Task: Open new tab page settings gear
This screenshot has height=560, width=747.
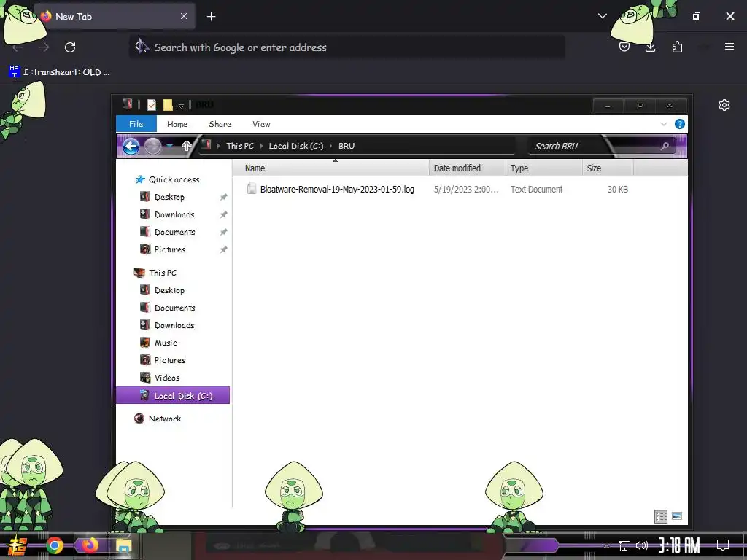Action: click(x=724, y=105)
